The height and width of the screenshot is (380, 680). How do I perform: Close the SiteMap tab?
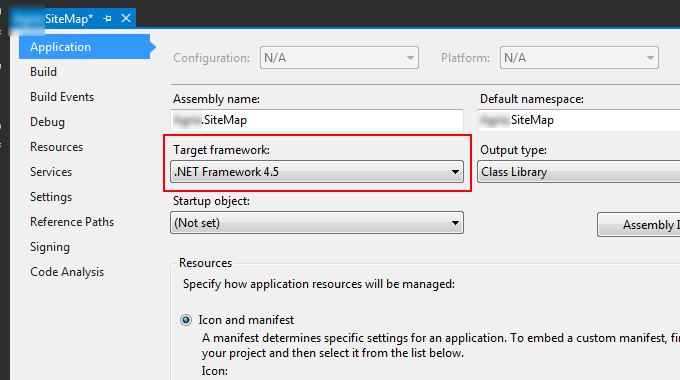click(126, 18)
